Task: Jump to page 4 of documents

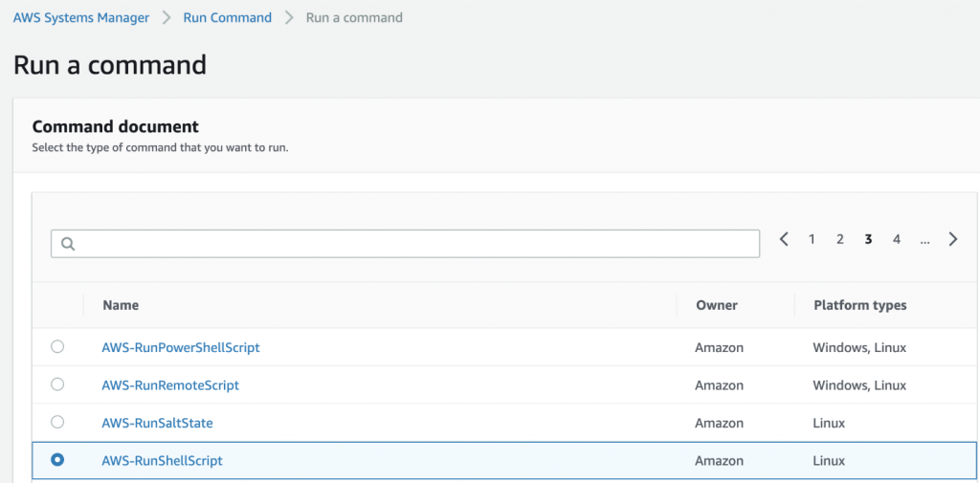Action: 897,239
